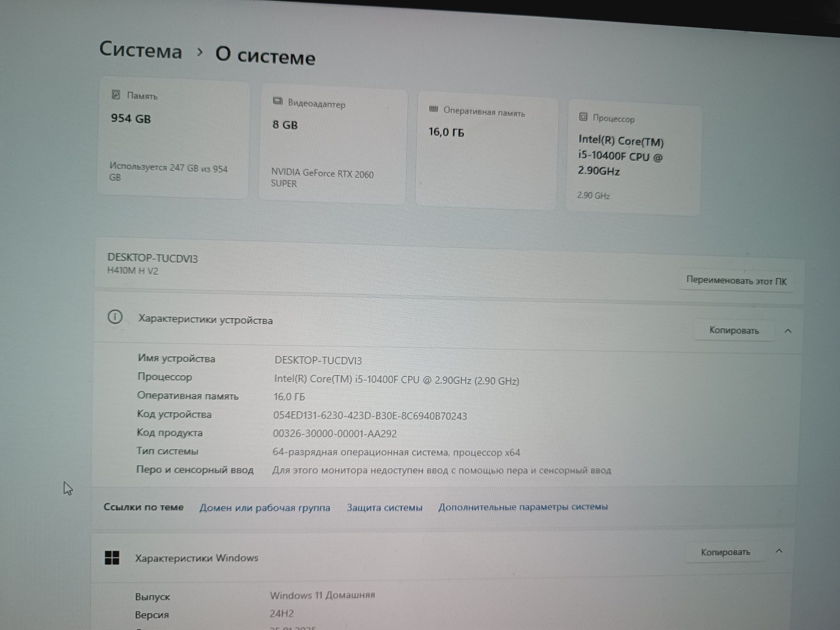Image resolution: width=840 pixels, height=630 pixels.
Task: Select the Intel(R) Core(TM) i5-10400F processor card text
Action: (x=621, y=156)
